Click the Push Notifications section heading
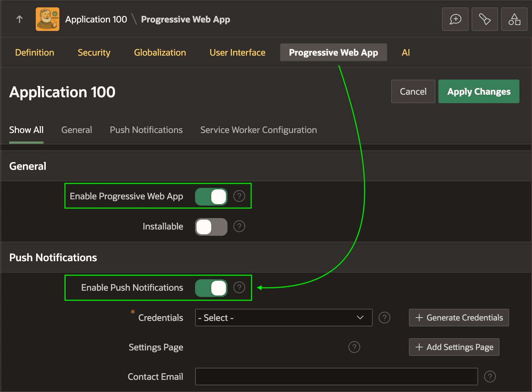532x392 pixels. pyautogui.click(x=53, y=258)
